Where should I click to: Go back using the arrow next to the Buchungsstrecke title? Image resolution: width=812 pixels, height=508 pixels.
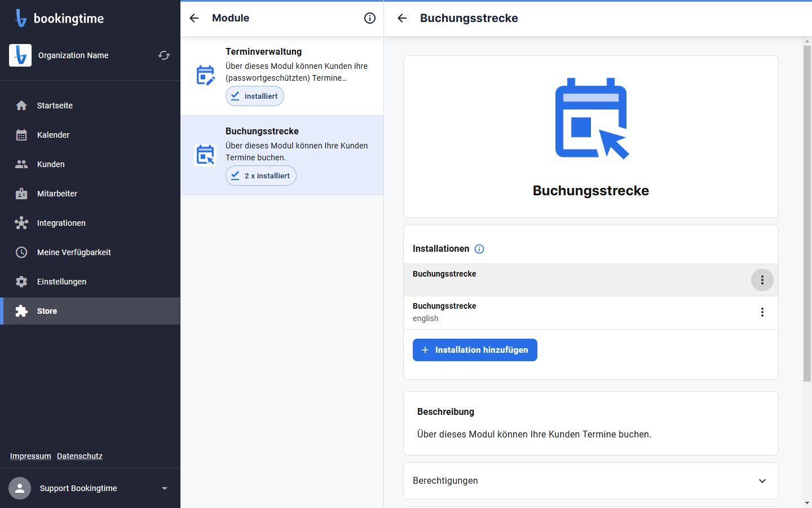point(402,18)
